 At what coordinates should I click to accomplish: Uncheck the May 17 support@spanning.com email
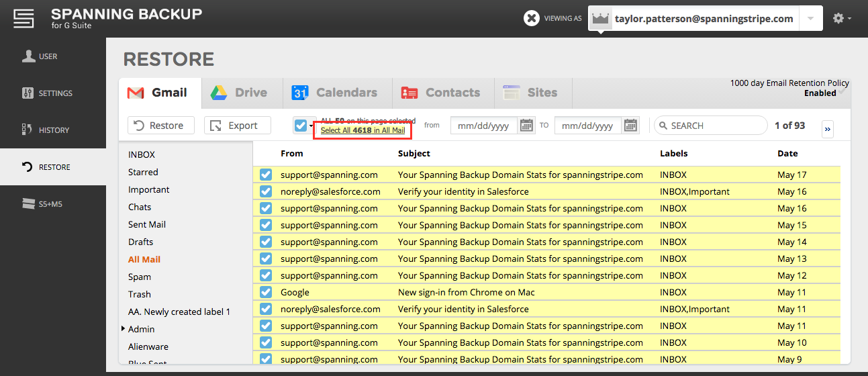[266, 175]
